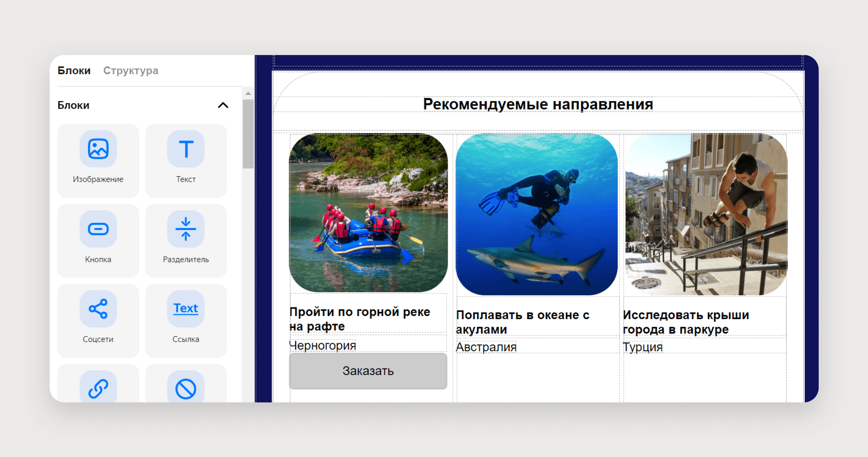Select the Соцсети social block
This screenshot has width=868, height=457.
click(x=98, y=320)
